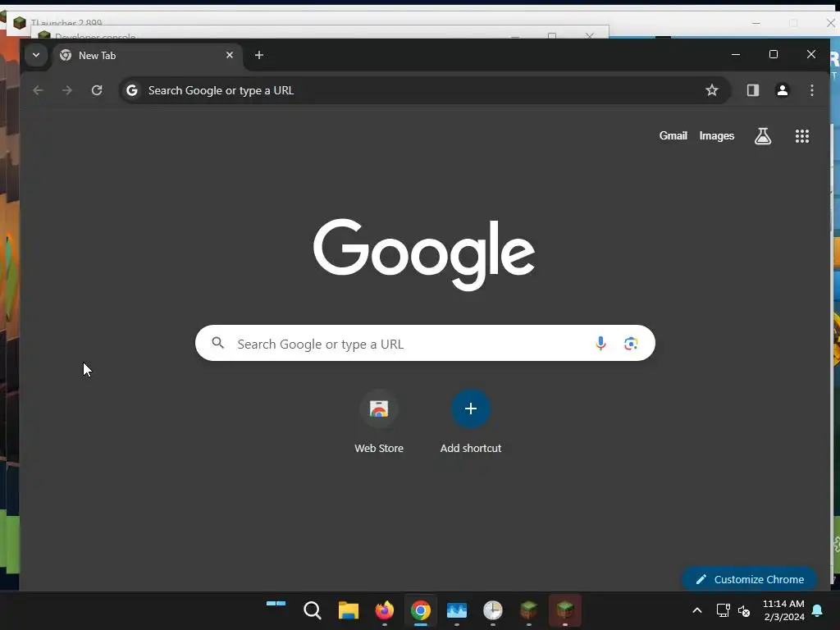Viewport: 840px width, 630px height.
Task: Click the Google search box
Action: (425, 343)
